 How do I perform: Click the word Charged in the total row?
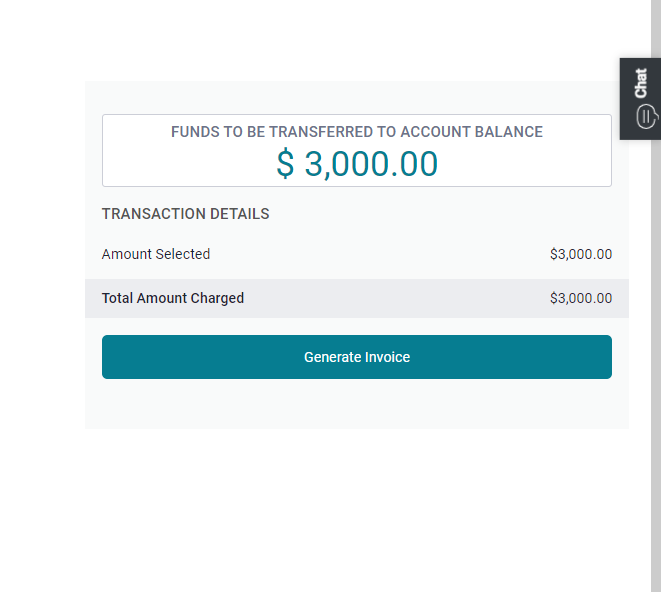tap(217, 299)
